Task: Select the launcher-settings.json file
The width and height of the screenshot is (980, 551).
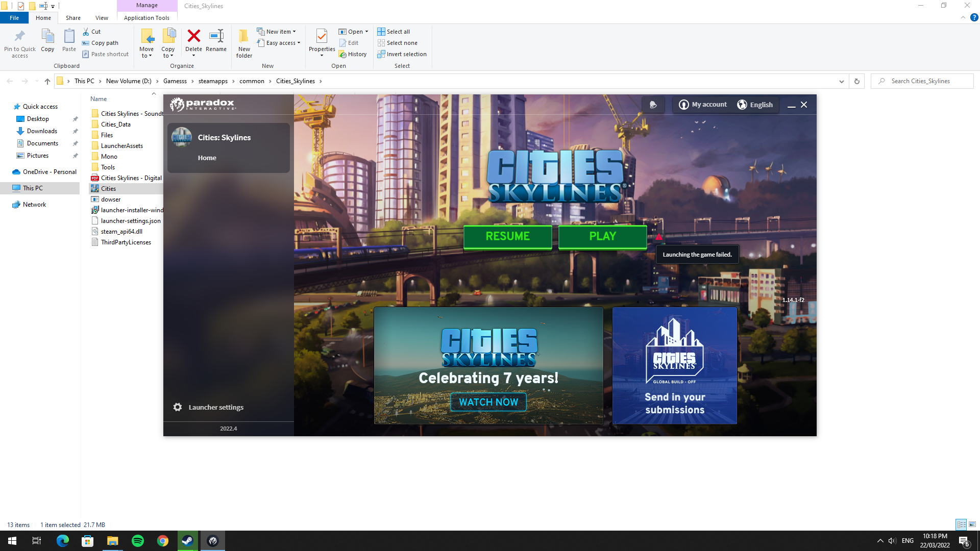Action: click(131, 221)
